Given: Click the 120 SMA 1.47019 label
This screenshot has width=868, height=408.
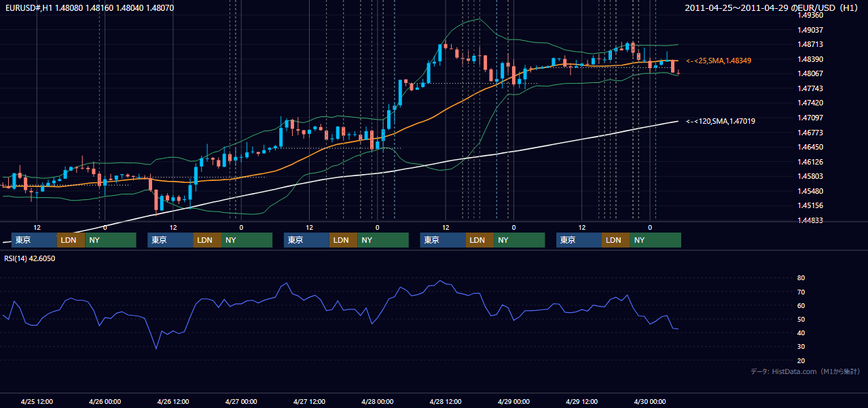Looking at the screenshot, I should point(721,121).
